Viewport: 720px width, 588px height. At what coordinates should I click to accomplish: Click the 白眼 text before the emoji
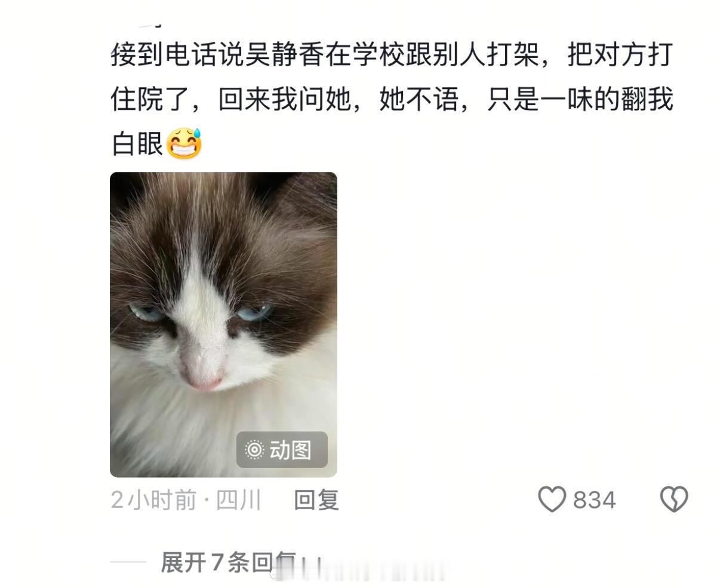coord(137,143)
